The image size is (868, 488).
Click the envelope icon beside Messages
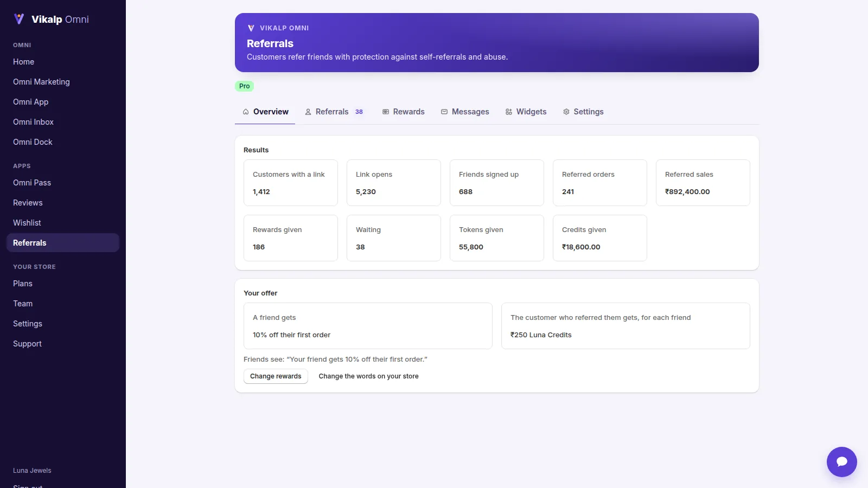coord(444,112)
